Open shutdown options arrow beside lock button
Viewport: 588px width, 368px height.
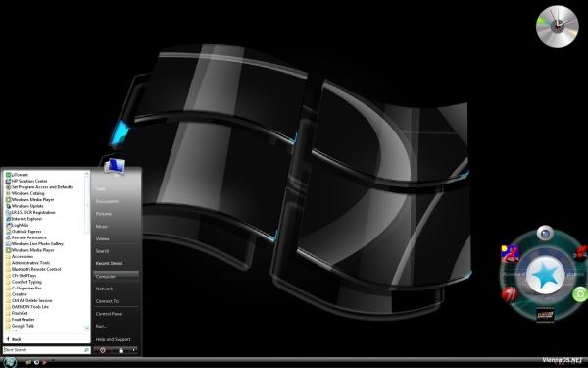click(x=134, y=350)
